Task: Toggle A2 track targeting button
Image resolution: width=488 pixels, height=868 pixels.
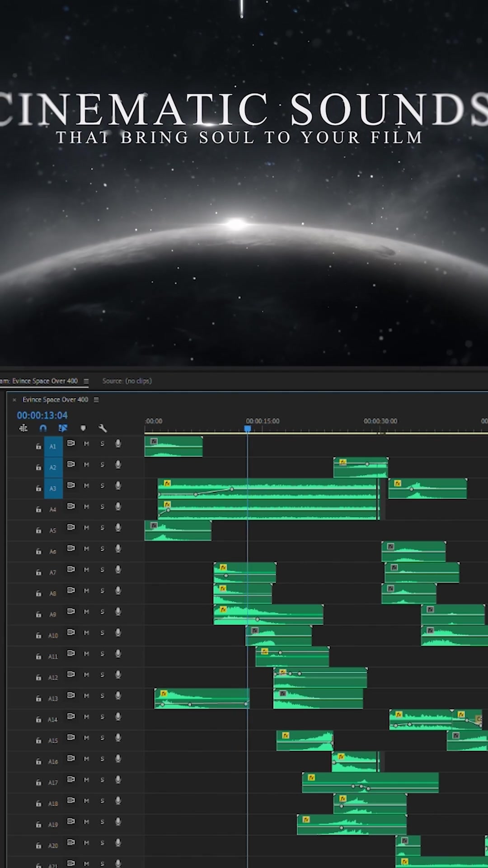Action: click(x=53, y=467)
